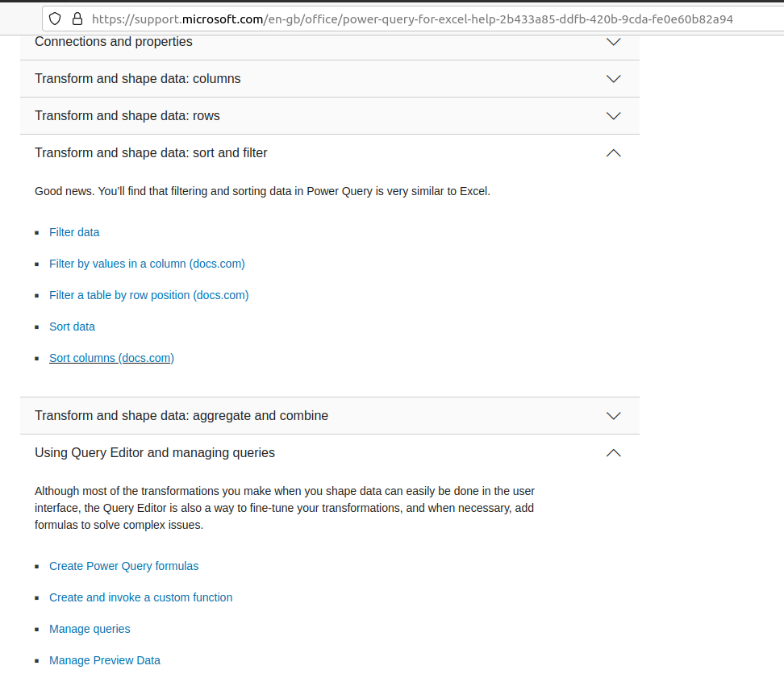This screenshot has height=678, width=784.
Task: Open Create Power Query formulas
Action: tap(123, 566)
